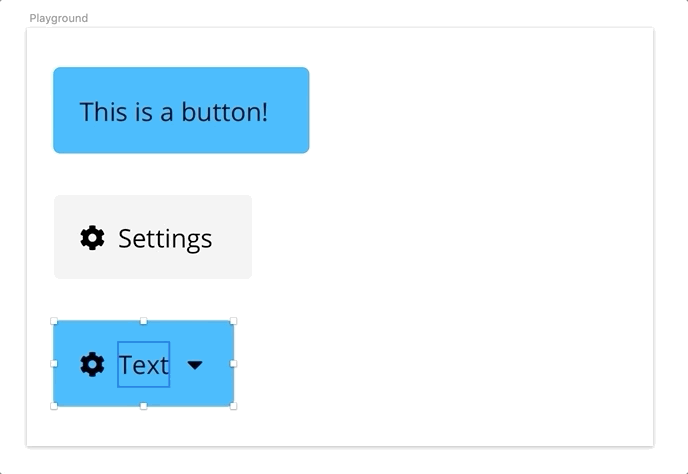Click the bottom-left resize handle of the selection
This screenshot has width=688, height=474.
pyautogui.click(x=54, y=406)
